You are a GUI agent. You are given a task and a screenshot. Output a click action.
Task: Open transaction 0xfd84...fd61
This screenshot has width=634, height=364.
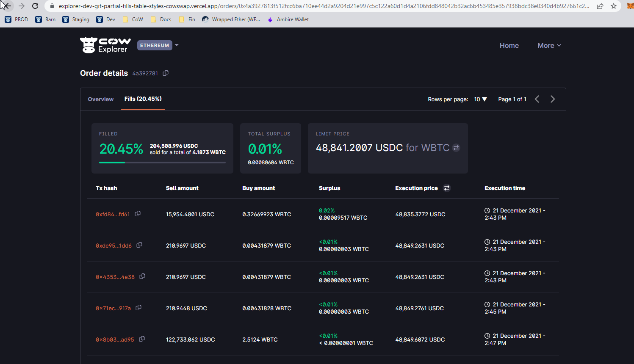[113, 214]
